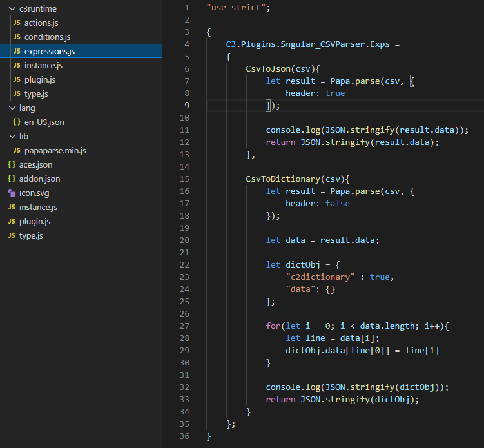Click line number 15 in gutter

pos(184,179)
